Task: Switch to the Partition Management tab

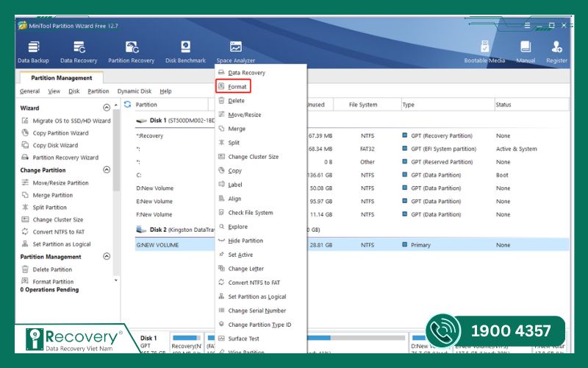Action: (x=61, y=78)
